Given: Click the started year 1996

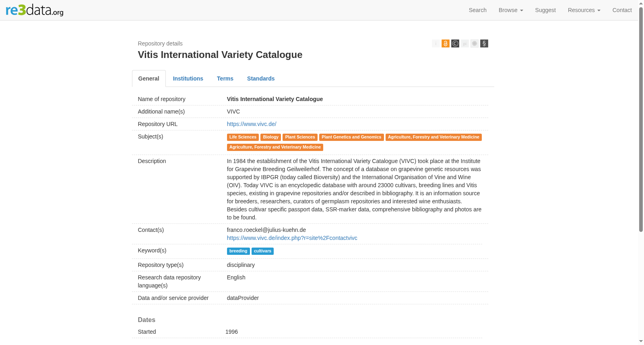Looking at the screenshot, I should (x=231, y=332).
